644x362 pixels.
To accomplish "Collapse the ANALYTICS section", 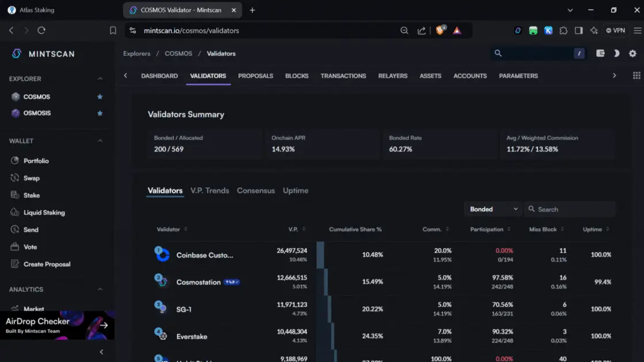I will point(100,290).
